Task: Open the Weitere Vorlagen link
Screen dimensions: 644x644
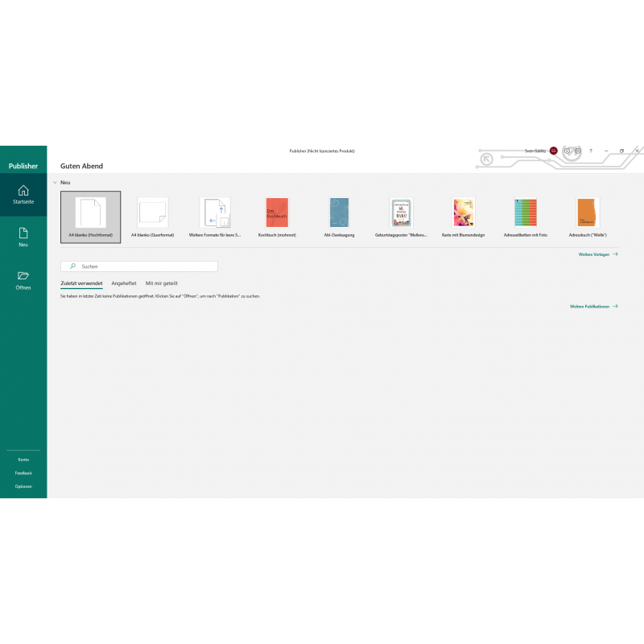Action: 597,254
